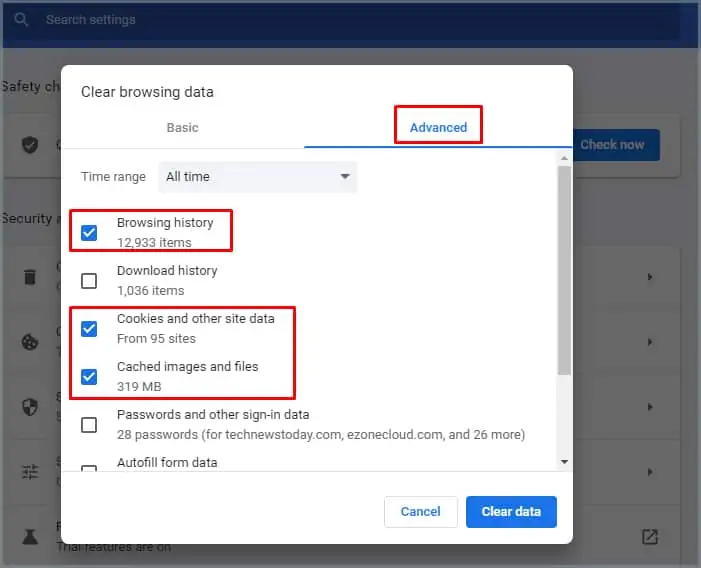The image size is (701, 568).
Task: Click the Clear data button
Action: (511, 511)
